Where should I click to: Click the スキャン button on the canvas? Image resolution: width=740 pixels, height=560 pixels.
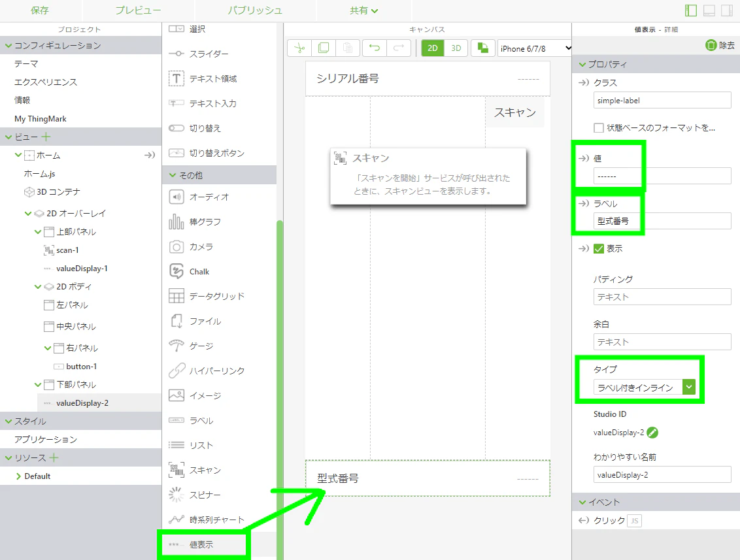515,112
